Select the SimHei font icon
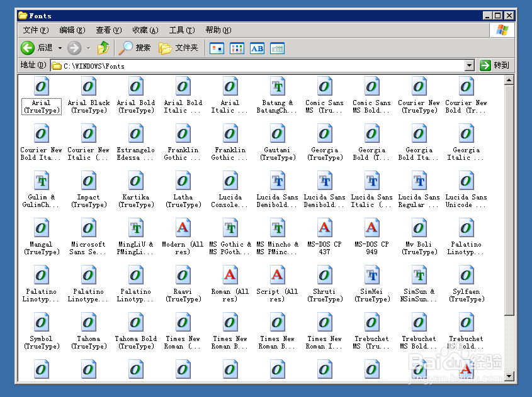 click(371, 275)
